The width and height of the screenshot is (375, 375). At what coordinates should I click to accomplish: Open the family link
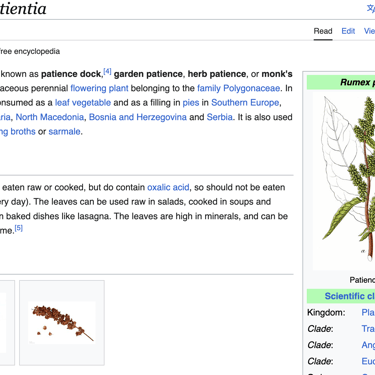pos(209,88)
